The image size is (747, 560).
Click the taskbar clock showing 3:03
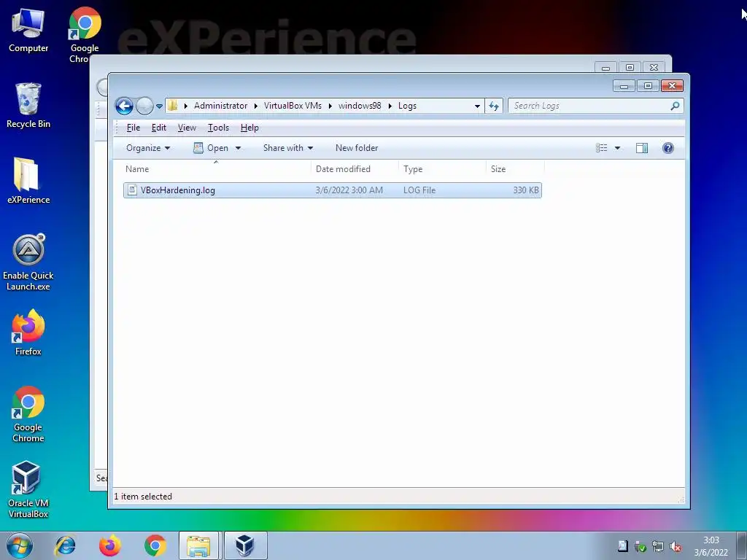(711, 546)
